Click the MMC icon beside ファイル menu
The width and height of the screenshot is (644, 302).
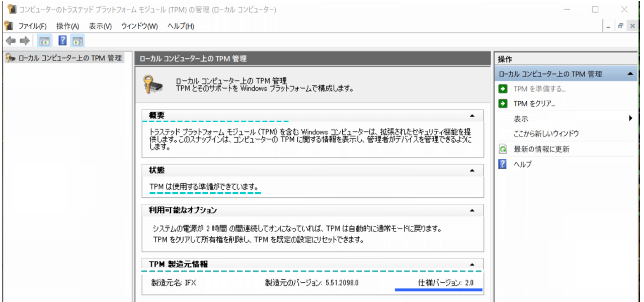click(x=8, y=26)
